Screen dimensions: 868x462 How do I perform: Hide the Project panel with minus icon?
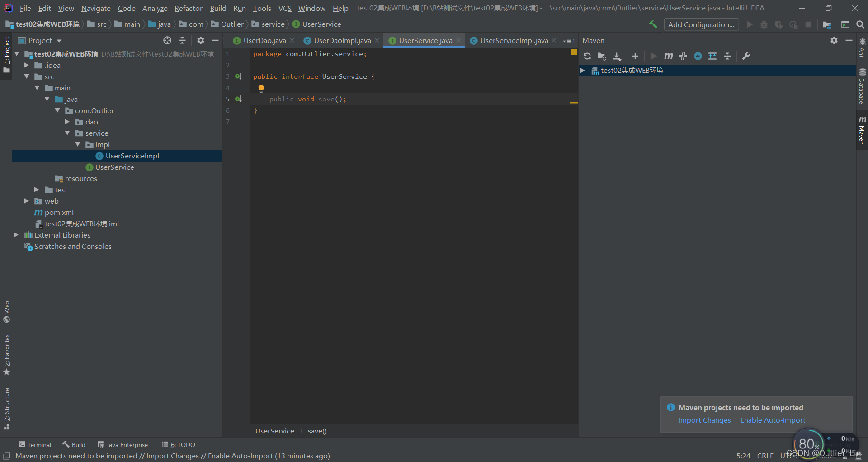(215, 40)
